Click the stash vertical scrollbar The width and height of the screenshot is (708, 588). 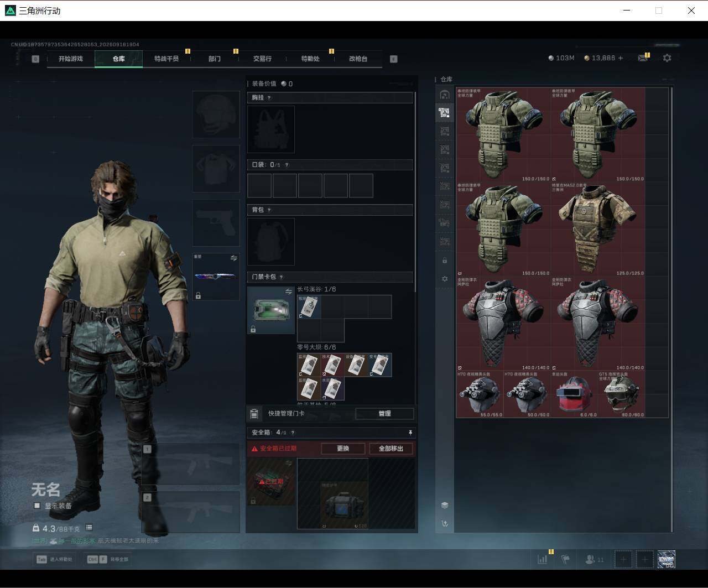tap(671, 309)
